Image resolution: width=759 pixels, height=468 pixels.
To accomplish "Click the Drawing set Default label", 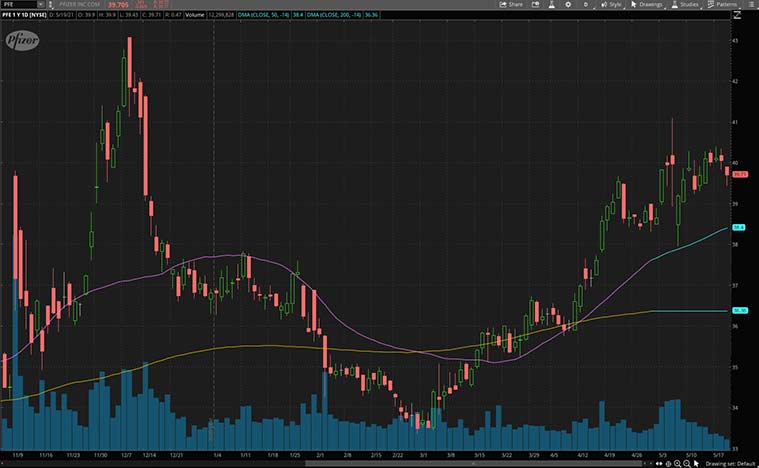I will pos(730,463).
